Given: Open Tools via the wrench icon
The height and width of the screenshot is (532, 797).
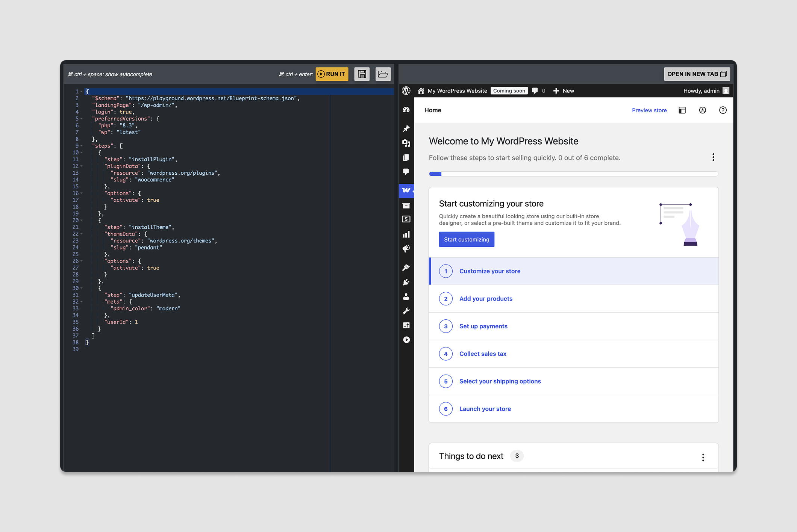Looking at the screenshot, I should [406, 311].
